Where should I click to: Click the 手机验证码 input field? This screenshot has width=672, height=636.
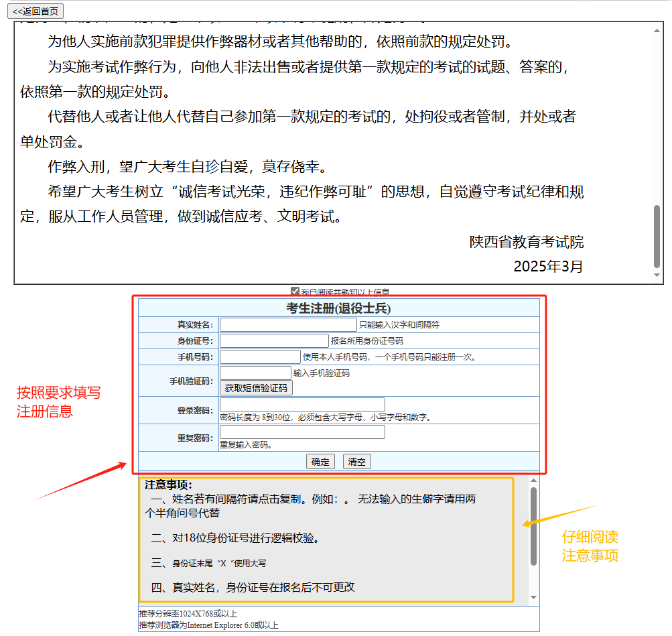(255, 373)
